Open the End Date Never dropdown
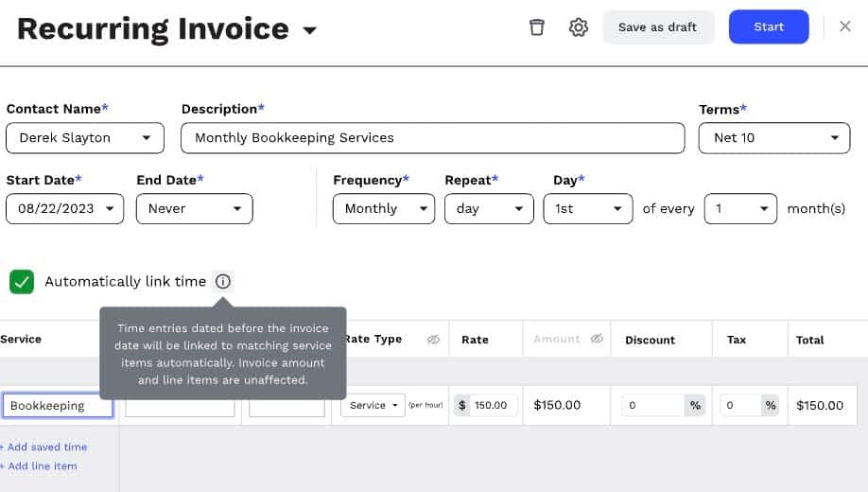Viewport: 868px width, 492px height. 194,209
